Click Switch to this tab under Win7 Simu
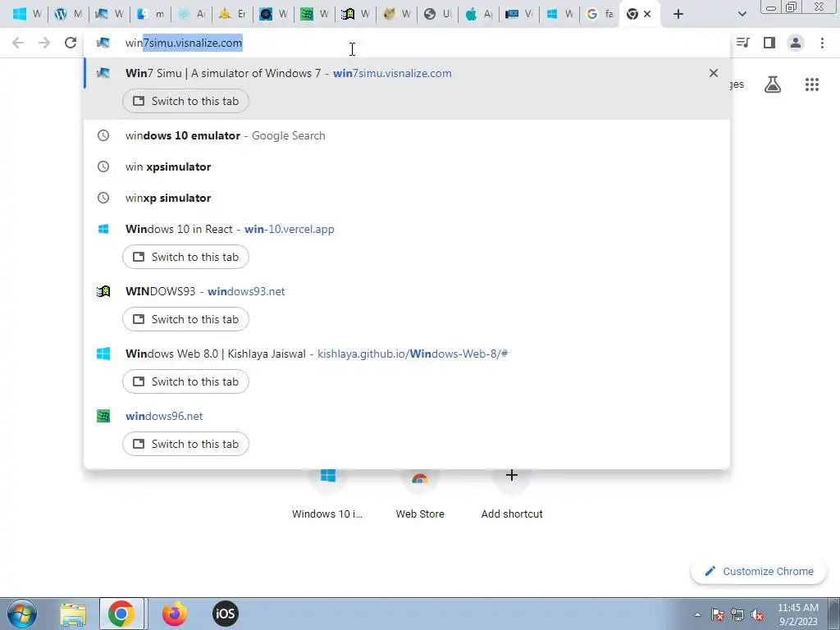The image size is (840, 630). point(186,101)
